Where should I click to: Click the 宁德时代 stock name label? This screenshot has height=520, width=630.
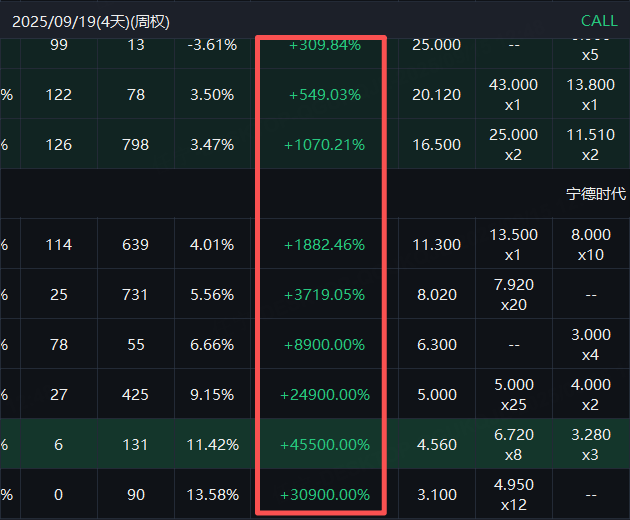[x=595, y=194]
